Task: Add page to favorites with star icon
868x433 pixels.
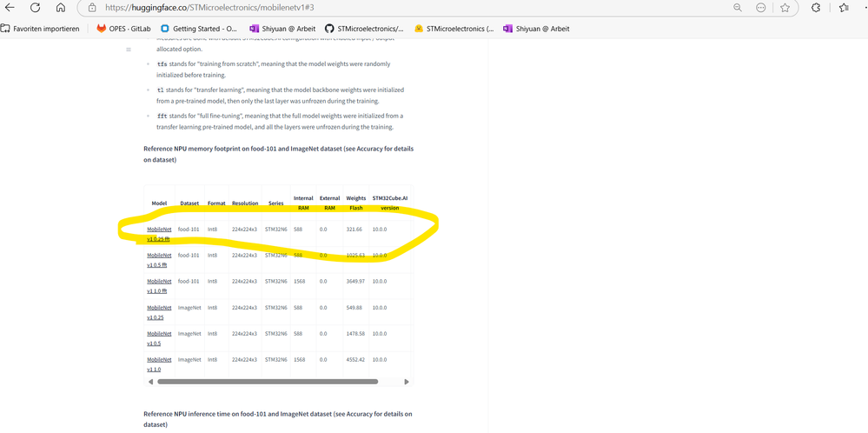Action: tap(785, 8)
